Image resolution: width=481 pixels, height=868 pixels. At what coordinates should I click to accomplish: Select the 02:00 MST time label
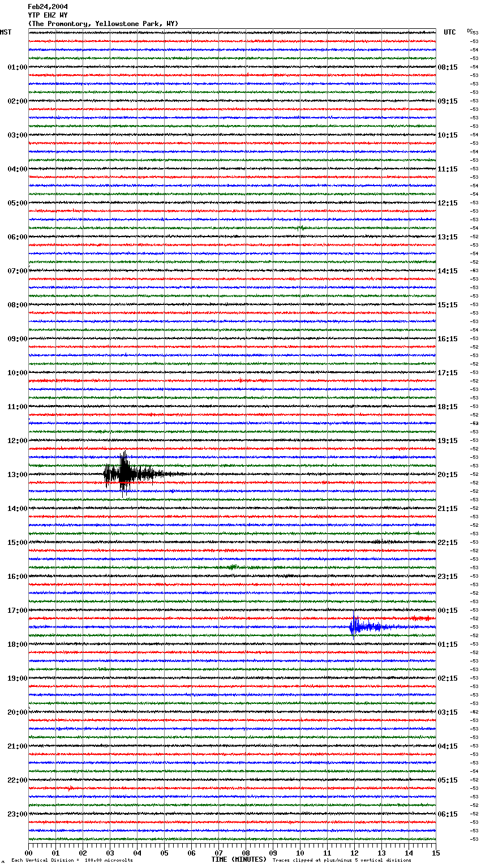[x=18, y=101]
